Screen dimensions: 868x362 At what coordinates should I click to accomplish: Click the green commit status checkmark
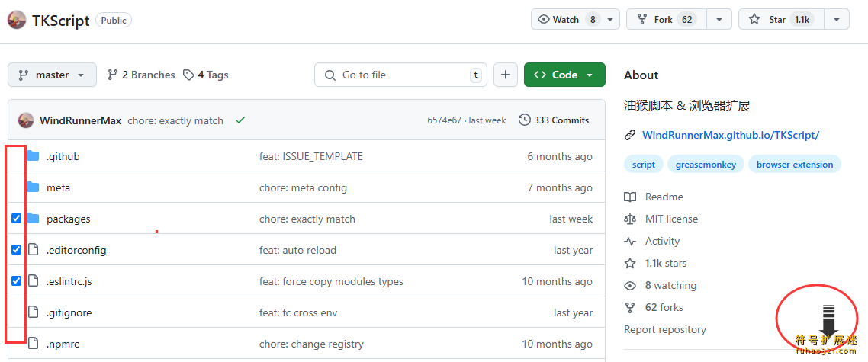240,120
